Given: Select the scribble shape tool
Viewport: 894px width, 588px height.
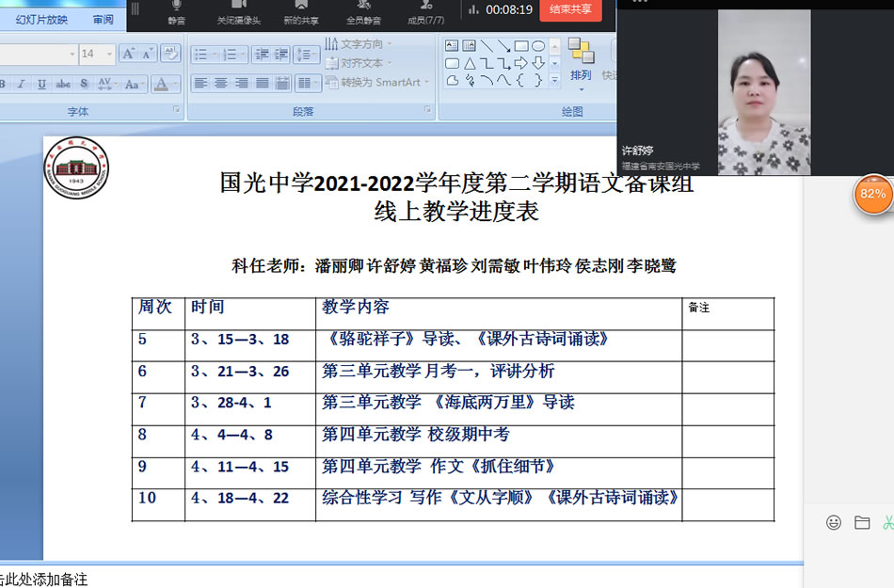Looking at the screenshot, I should (x=470, y=80).
